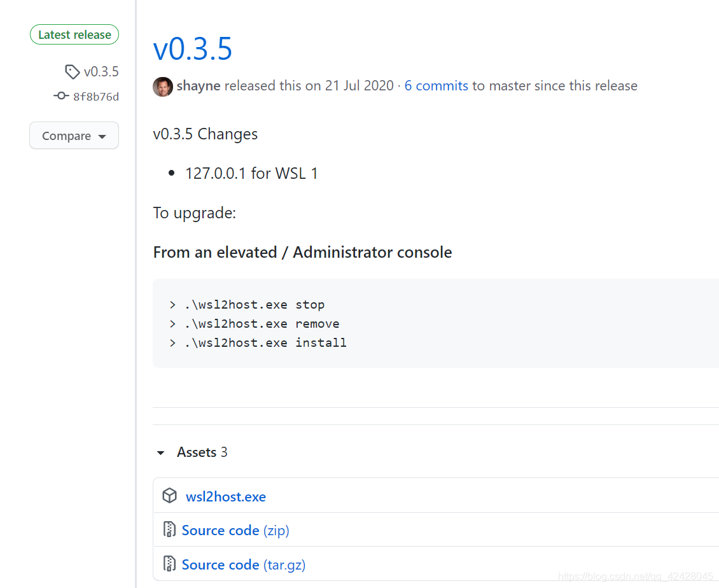This screenshot has width=719, height=588.
Task: Click the tag icon beside v0.3.5
Action: coord(72,71)
